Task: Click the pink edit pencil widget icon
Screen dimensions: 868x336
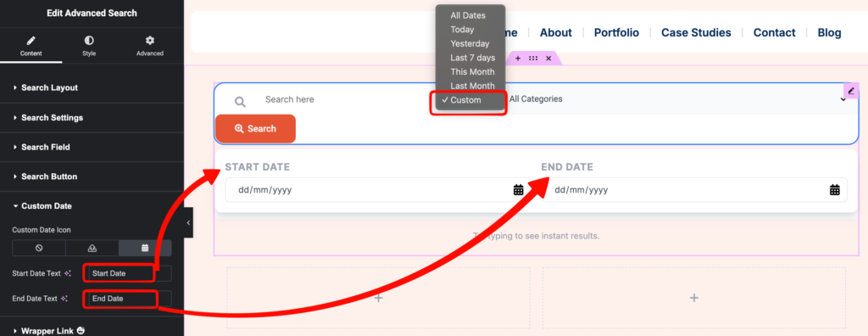Action: coord(851,91)
